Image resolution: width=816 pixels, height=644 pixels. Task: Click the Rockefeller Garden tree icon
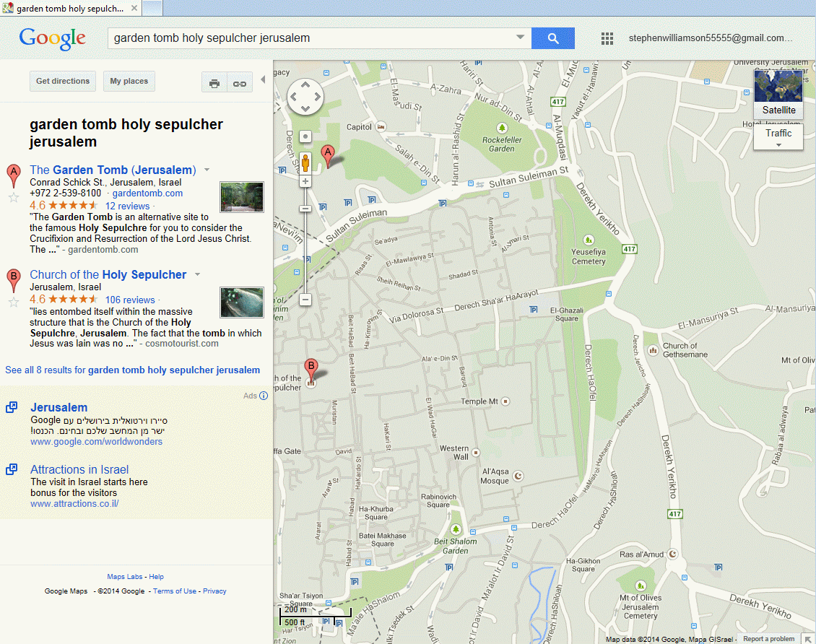pos(502,128)
